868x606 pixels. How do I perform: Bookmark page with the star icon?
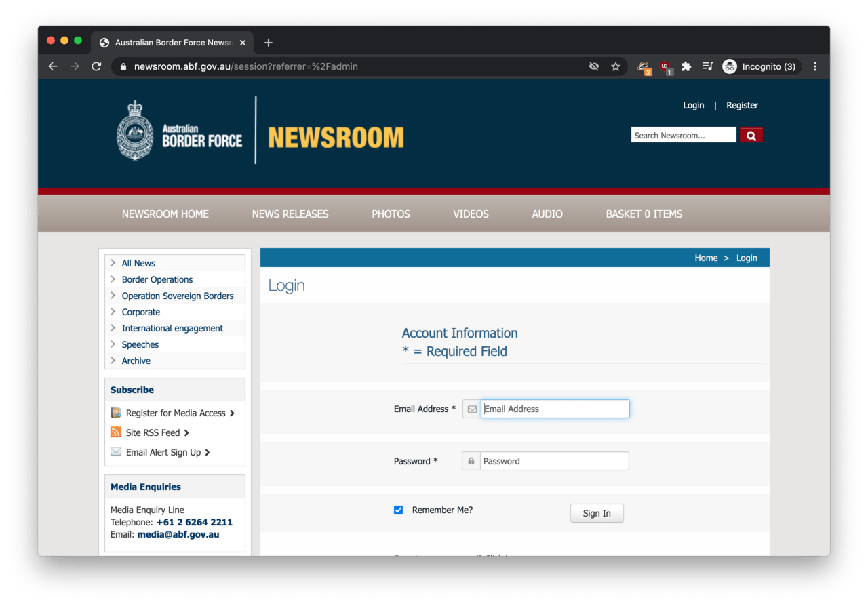[616, 66]
